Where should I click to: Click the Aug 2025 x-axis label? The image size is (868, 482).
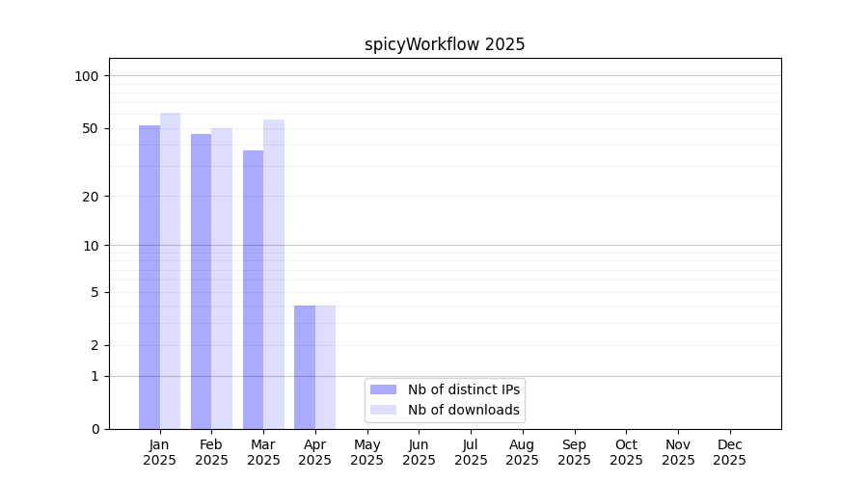pos(522,452)
